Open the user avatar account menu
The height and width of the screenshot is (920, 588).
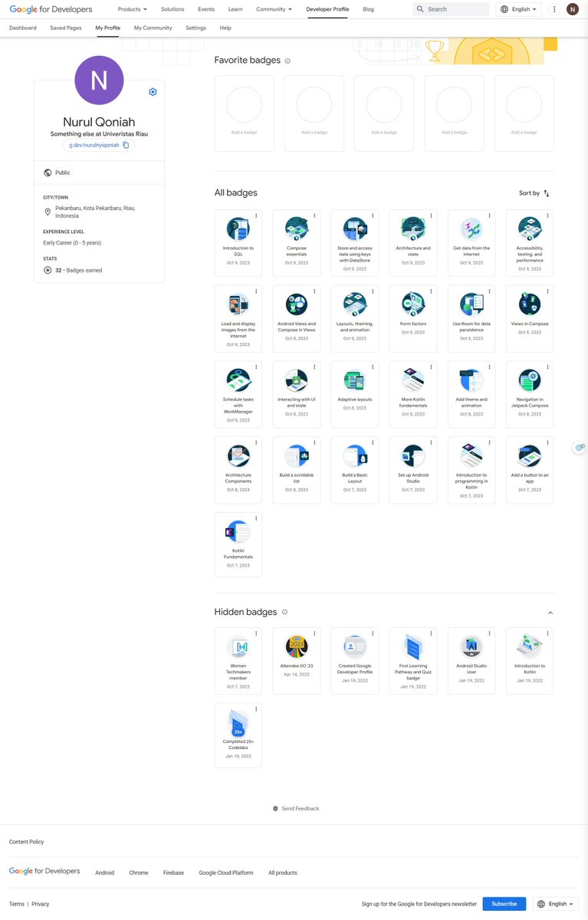click(x=573, y=9)
